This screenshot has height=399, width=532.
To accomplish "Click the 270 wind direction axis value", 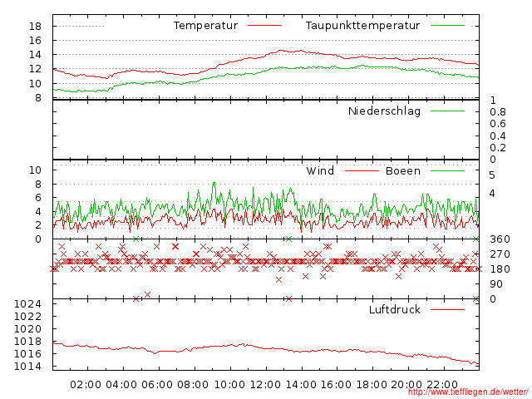I will point(500,254).
